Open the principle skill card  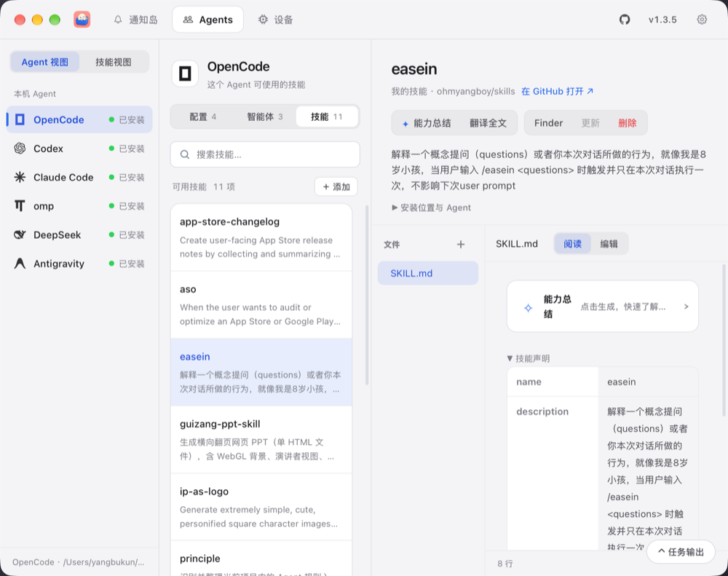point(261,559)
